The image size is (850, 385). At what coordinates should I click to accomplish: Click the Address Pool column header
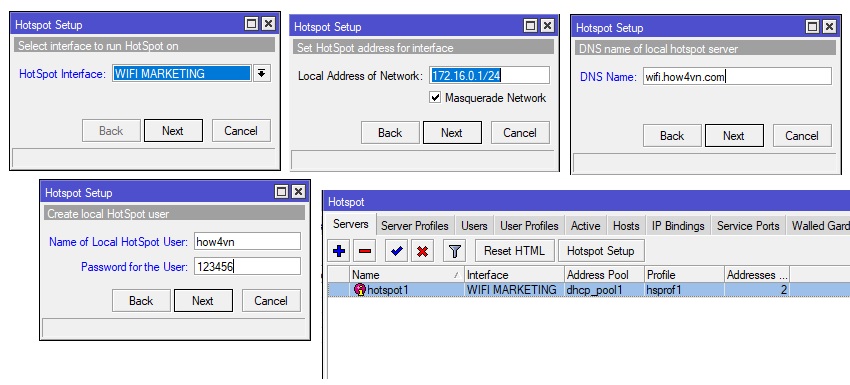[x=604, y=275]
